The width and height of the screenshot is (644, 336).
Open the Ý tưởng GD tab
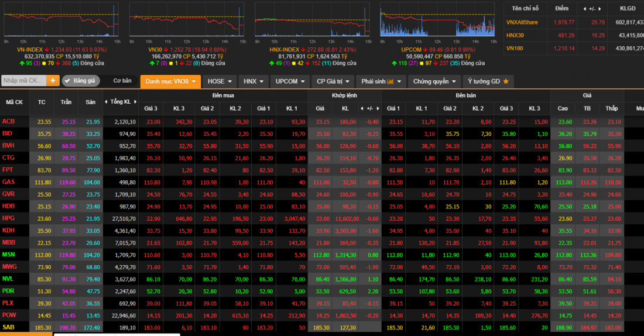[x=488, y=81]
